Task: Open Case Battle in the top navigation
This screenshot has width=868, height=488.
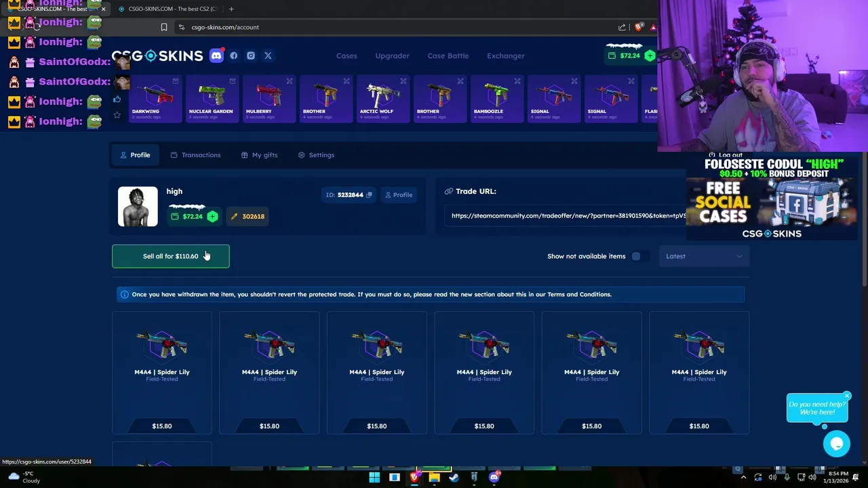Action: 448,56
